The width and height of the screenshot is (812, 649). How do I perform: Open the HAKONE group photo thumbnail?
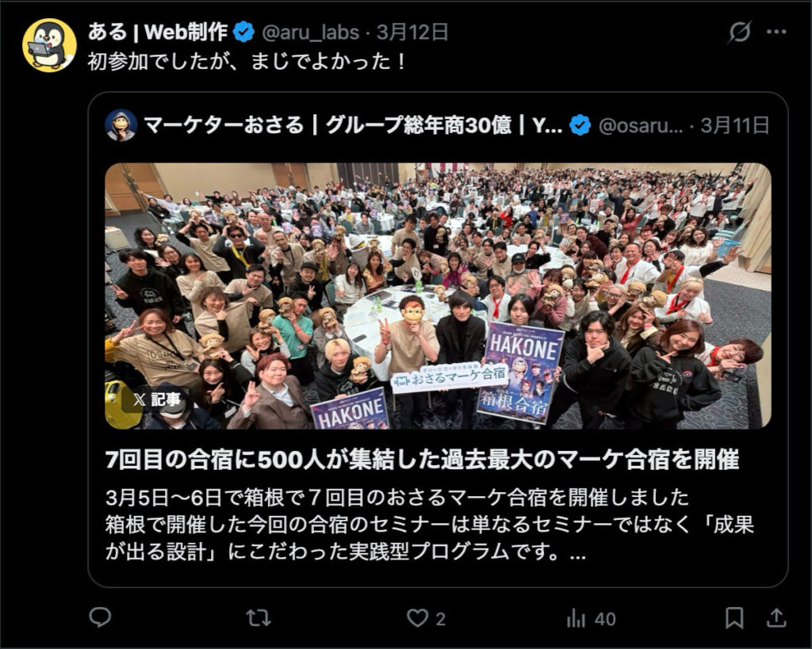(x=438, y=296)
